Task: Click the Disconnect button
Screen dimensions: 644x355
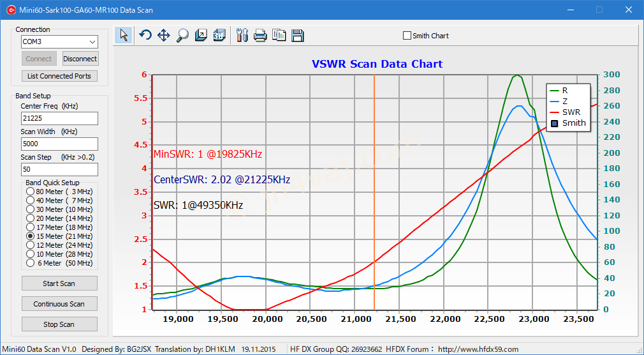Action: [x=80, y=59]
